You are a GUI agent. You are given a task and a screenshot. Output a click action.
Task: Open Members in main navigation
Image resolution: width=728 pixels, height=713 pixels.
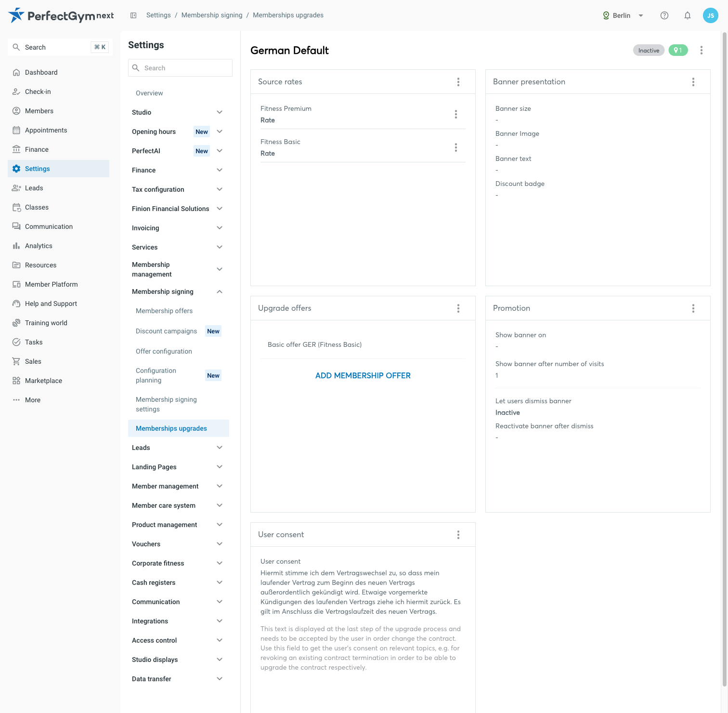coord(59,111)
